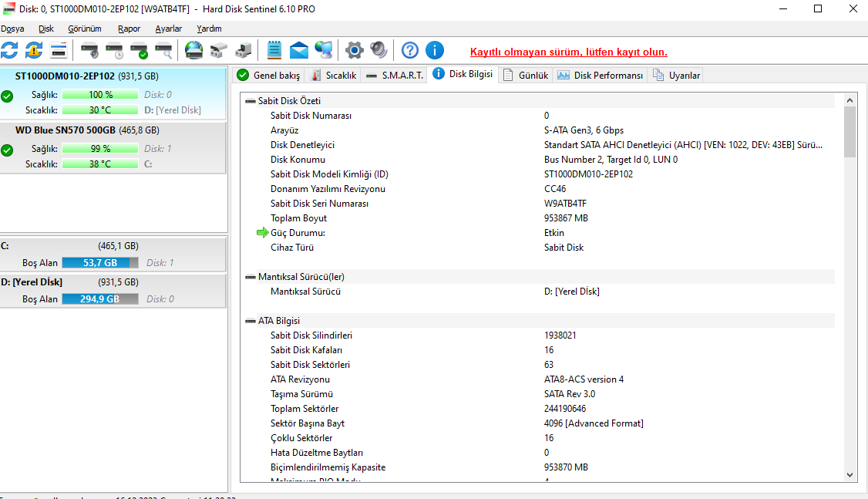Open the notepad report icon in toolbar

pyautogui.click(x=274, y=51)
